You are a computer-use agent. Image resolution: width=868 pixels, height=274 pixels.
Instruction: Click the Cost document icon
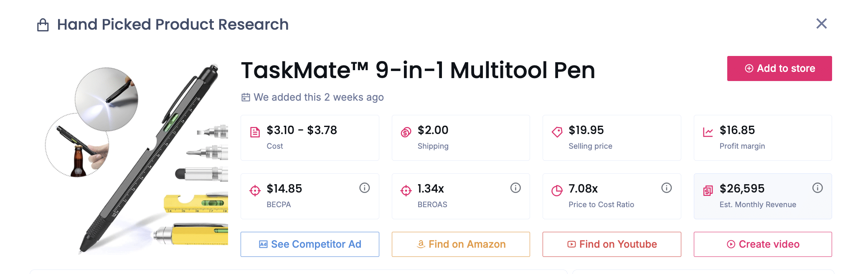tap(255, 132)
